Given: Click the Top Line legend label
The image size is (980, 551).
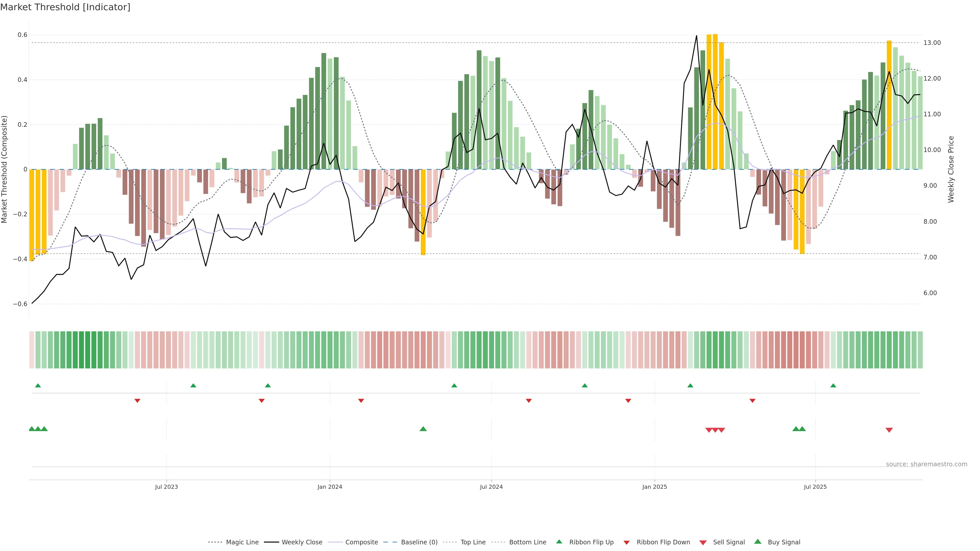Looking at the screenshot, I should coord(473,542).
